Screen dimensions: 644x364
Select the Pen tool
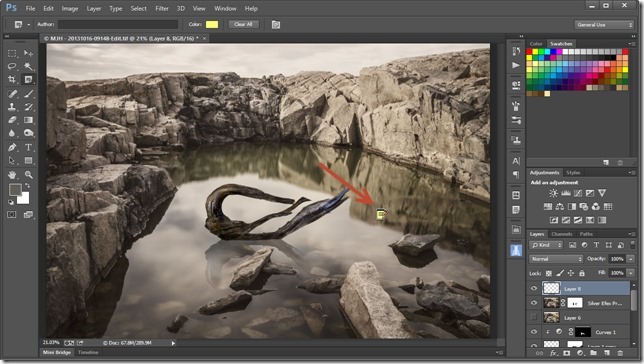point(12,147)
